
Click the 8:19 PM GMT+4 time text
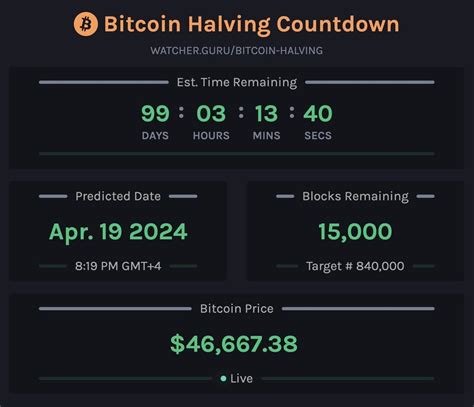(x=118, y=266)
